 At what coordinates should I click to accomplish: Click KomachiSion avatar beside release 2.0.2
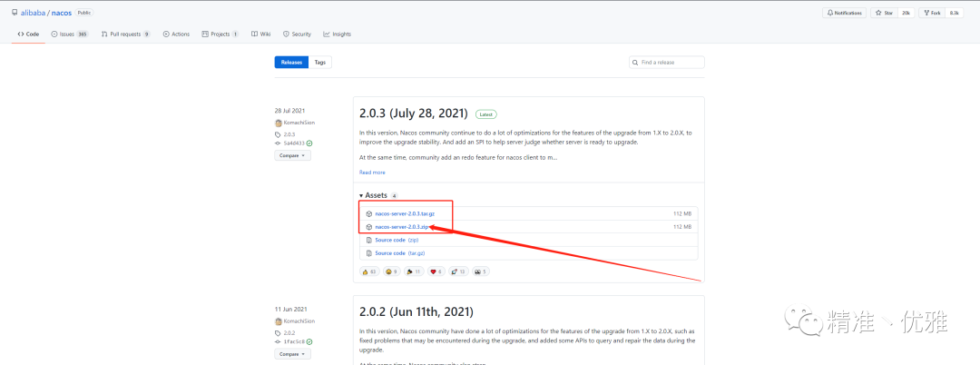[279, 321]
